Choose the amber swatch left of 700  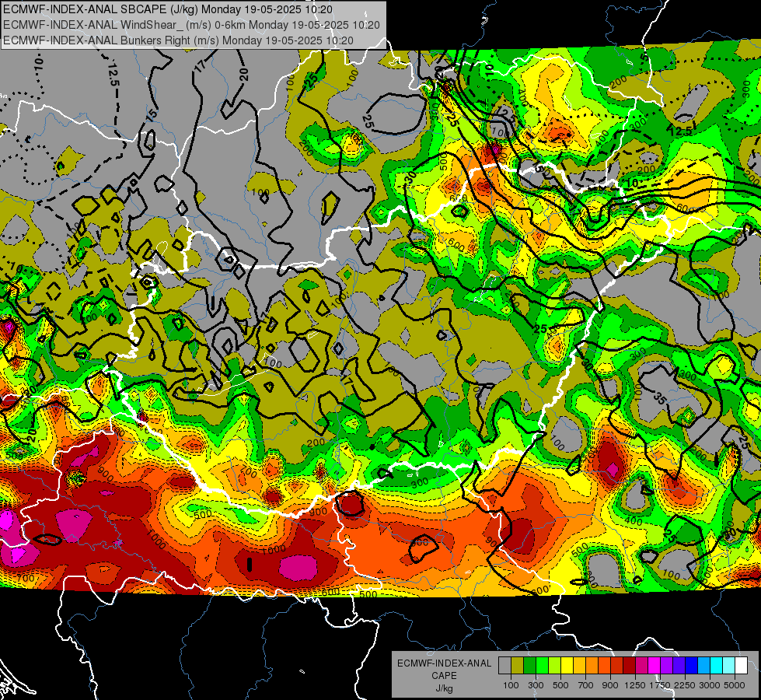(x=579, y=665)
